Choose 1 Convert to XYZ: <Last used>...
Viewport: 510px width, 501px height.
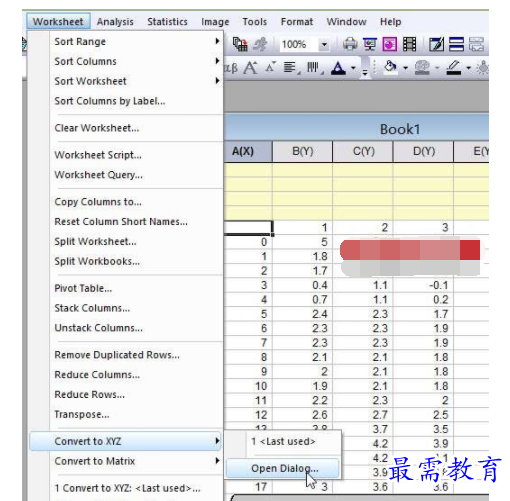(128, 488)
